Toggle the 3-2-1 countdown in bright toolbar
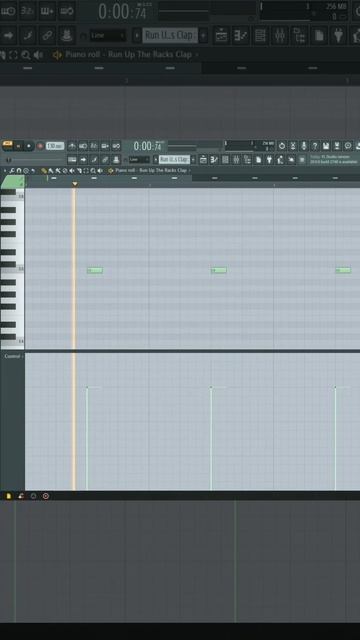This screenshot has height=640, width=360. (94, 146)
